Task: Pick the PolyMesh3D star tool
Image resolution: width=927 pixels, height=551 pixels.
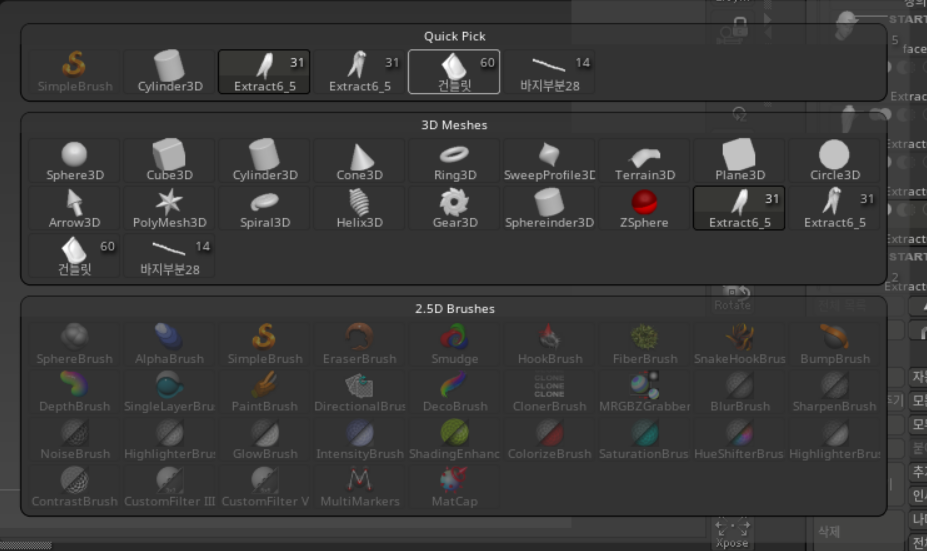Action: coord(170,208)
